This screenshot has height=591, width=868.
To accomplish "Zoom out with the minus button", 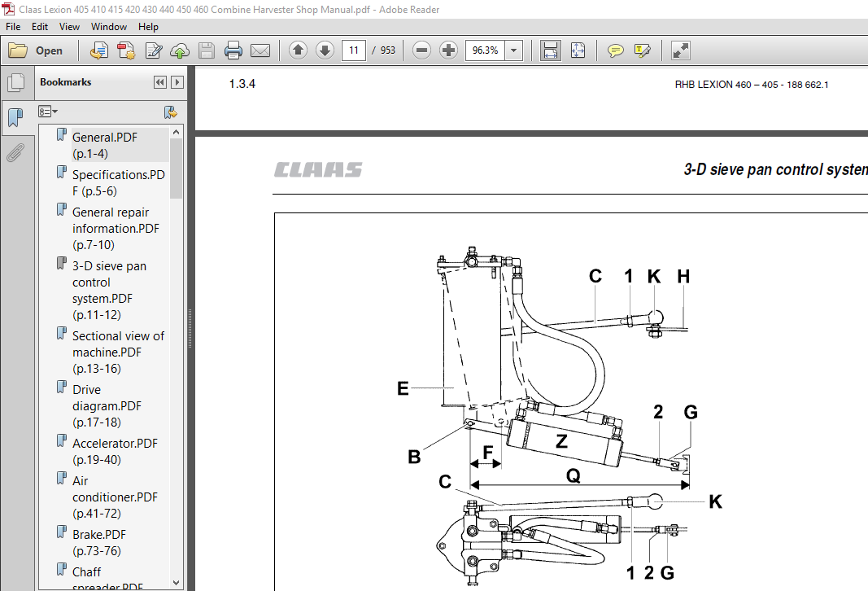I will click(422, 50).
